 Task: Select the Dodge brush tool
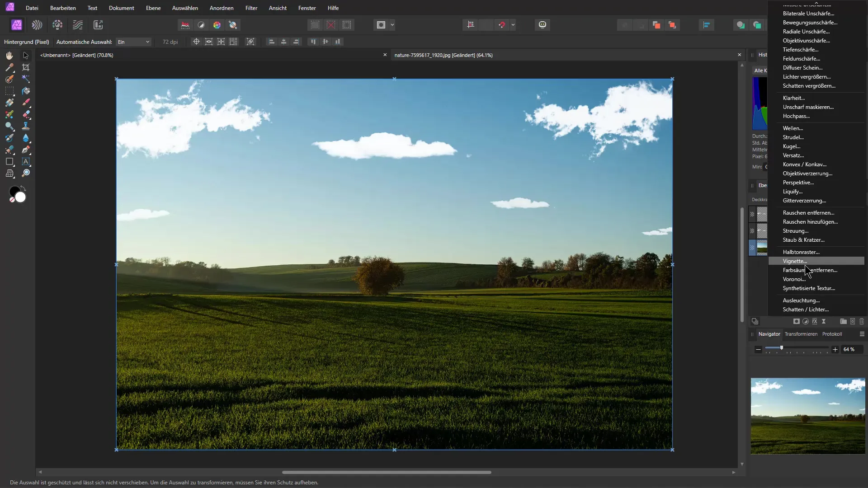pos(9,126)
